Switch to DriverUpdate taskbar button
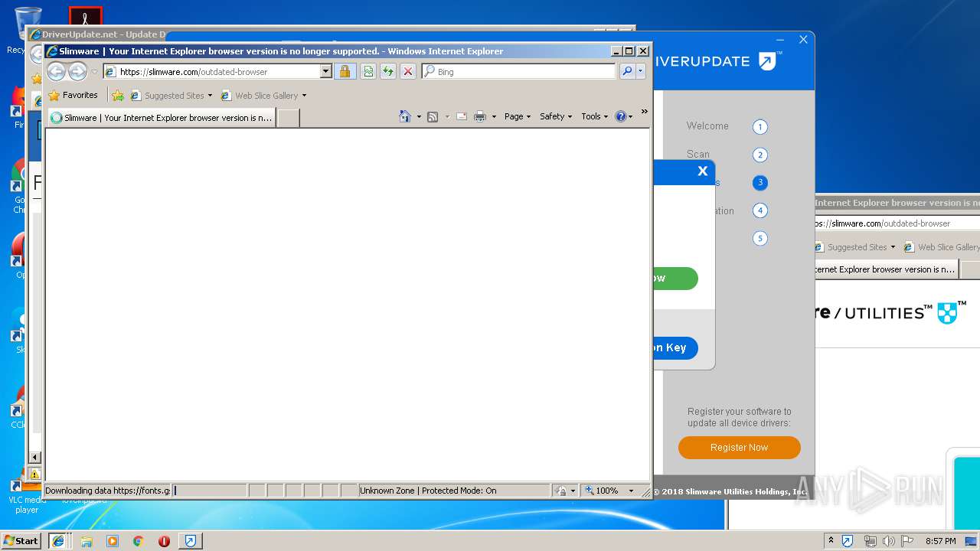Image resolution: width=980 pixels, height=551 pixels. click(x=191, y=541)
